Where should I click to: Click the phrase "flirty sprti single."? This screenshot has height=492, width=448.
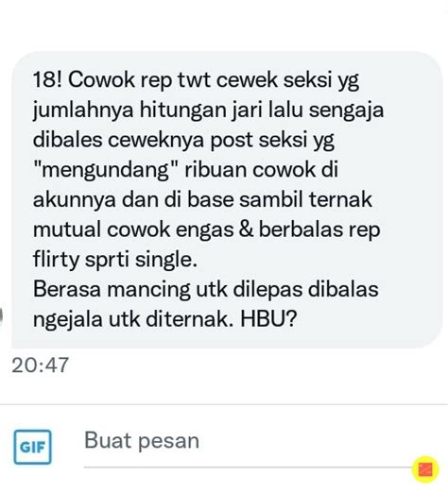click(x=115, y=260)
